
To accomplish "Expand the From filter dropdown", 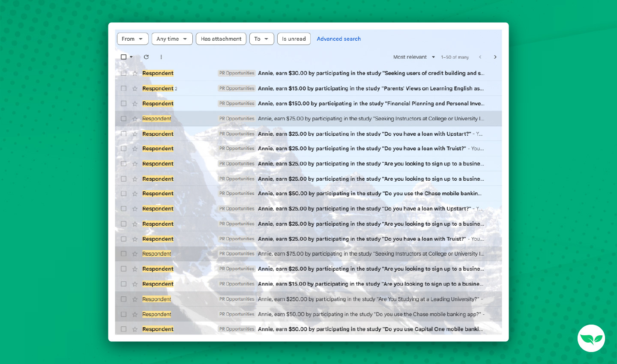I will 132,39.
